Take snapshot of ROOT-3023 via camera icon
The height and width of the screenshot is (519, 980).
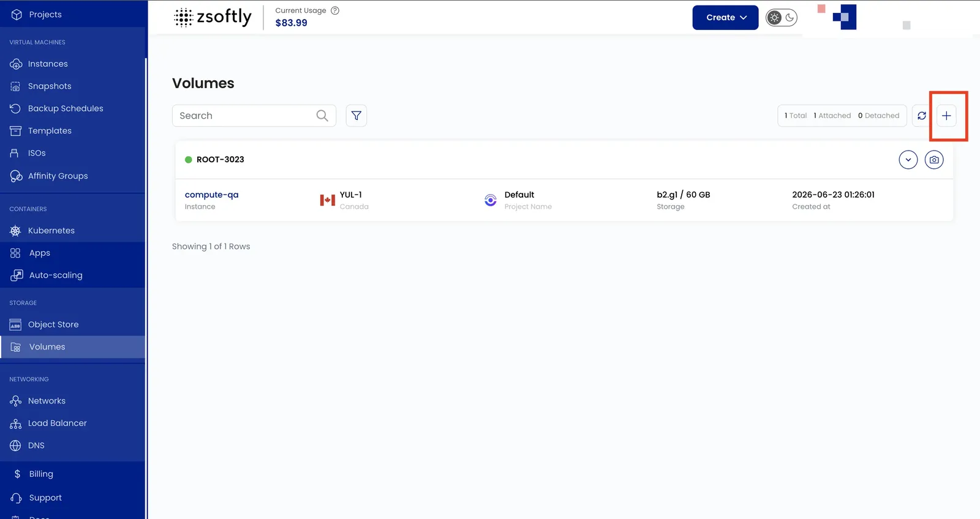coord(934,160)
